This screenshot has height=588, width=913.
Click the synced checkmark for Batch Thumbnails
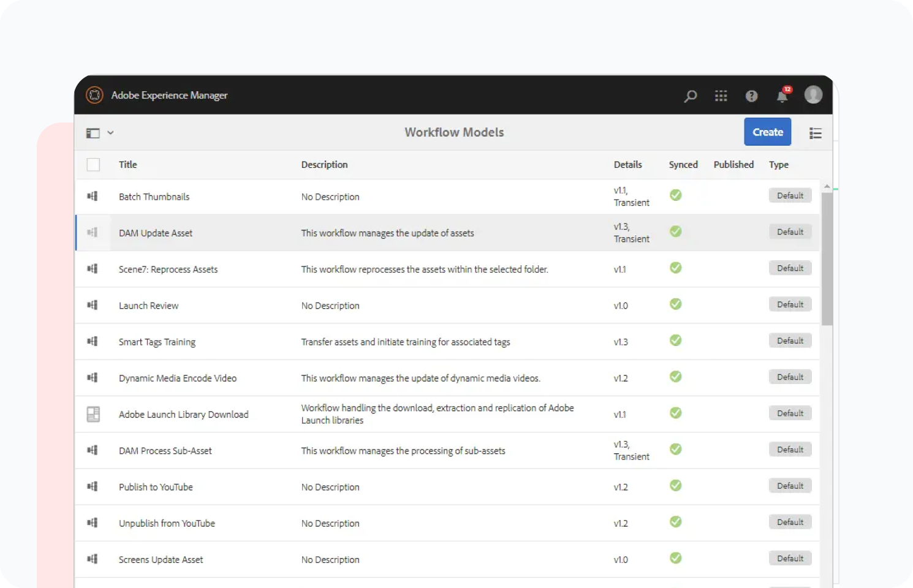tap(676, 195)
